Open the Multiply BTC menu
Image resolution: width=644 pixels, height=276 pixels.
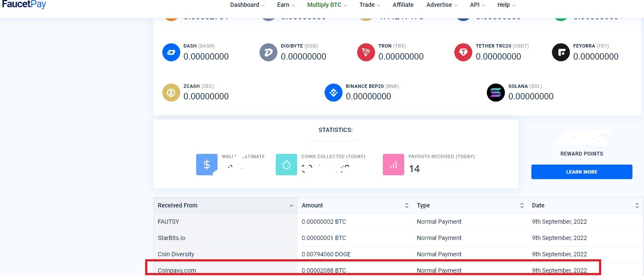(x=327, y=5)
